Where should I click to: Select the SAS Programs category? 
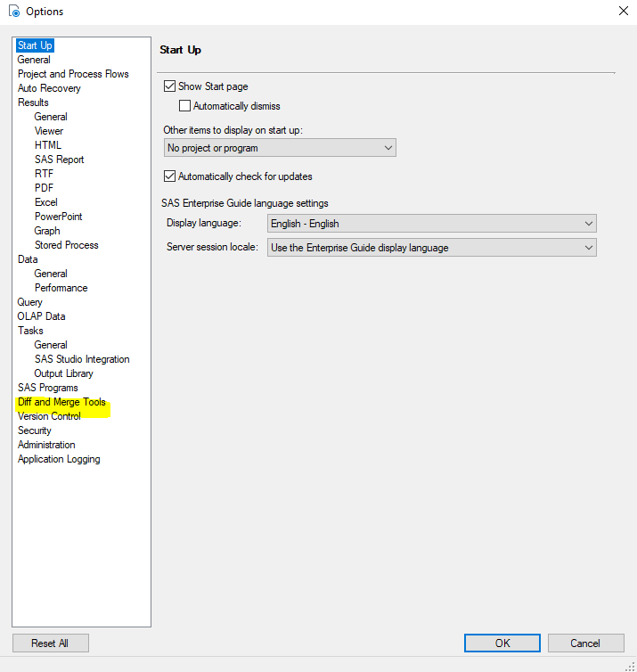click(x=48, y=388)
